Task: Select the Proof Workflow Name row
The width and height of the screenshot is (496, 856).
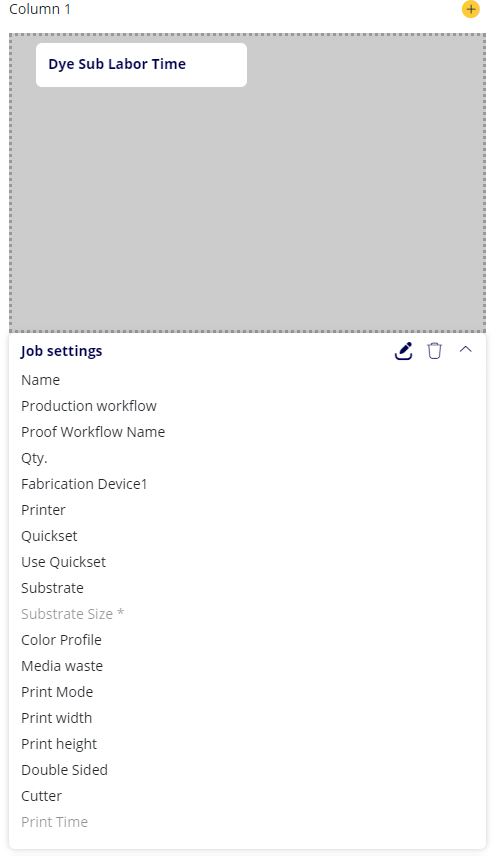Action: pos(93,432)
